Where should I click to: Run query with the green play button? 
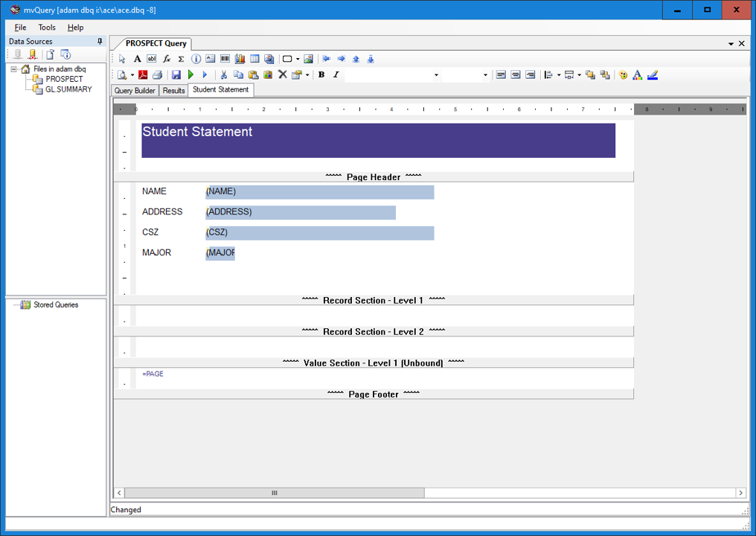191,75
